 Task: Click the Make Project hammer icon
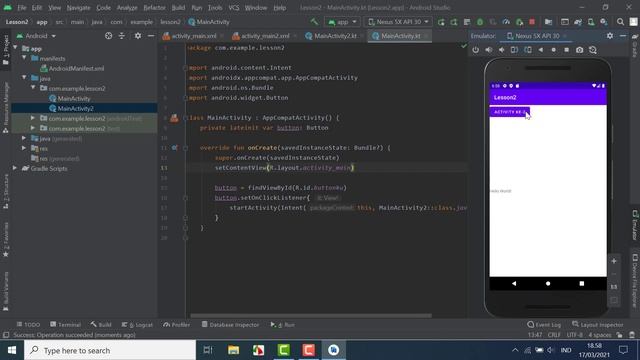314,22
